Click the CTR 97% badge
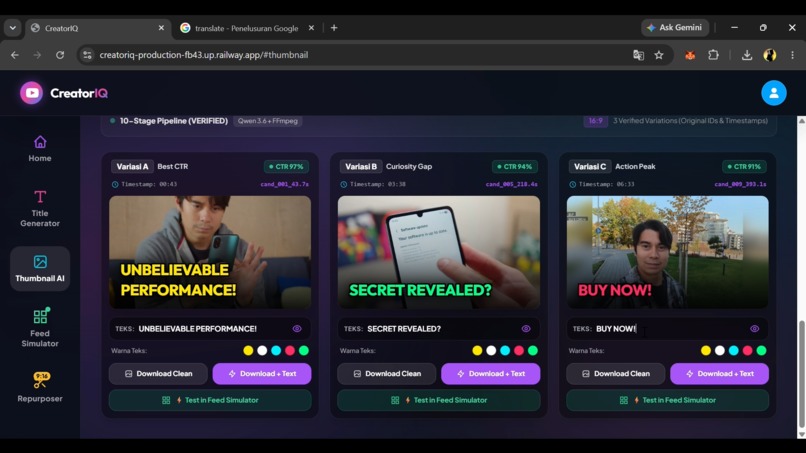The width and height of the screenshot is (806, 453). (x=286, y=167)
